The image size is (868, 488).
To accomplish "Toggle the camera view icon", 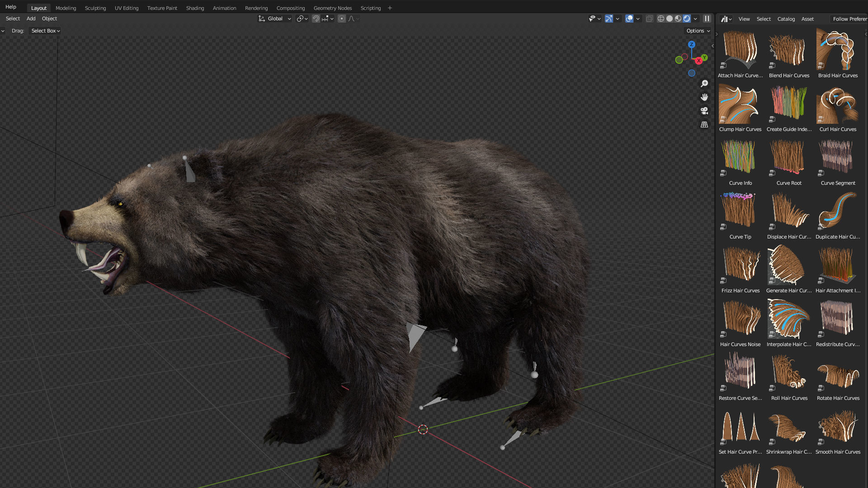I will click(x=704, y=111).
